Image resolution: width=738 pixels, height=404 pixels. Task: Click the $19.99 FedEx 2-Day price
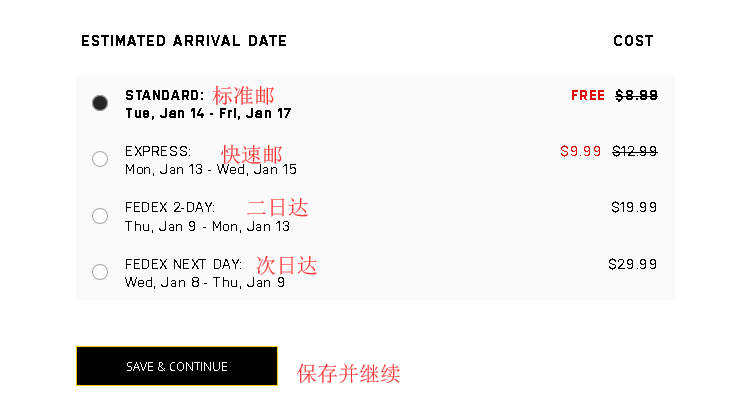click(x=634, y=208)
